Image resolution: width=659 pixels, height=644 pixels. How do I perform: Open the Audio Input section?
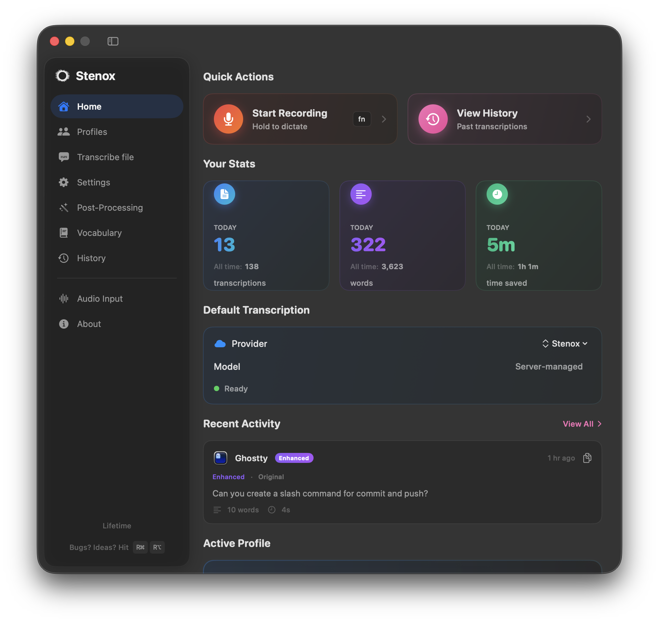coord(99,299)
